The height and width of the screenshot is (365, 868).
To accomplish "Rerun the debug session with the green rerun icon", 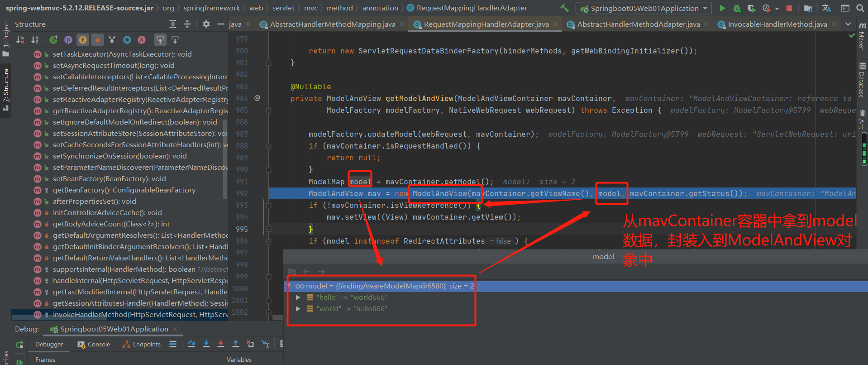I will tap(20, 344).
